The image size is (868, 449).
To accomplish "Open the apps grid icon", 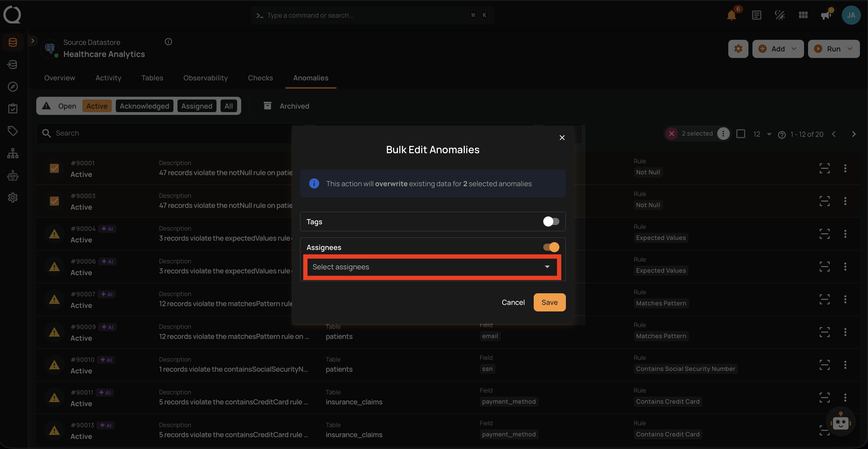I will [x=803, y=15].
